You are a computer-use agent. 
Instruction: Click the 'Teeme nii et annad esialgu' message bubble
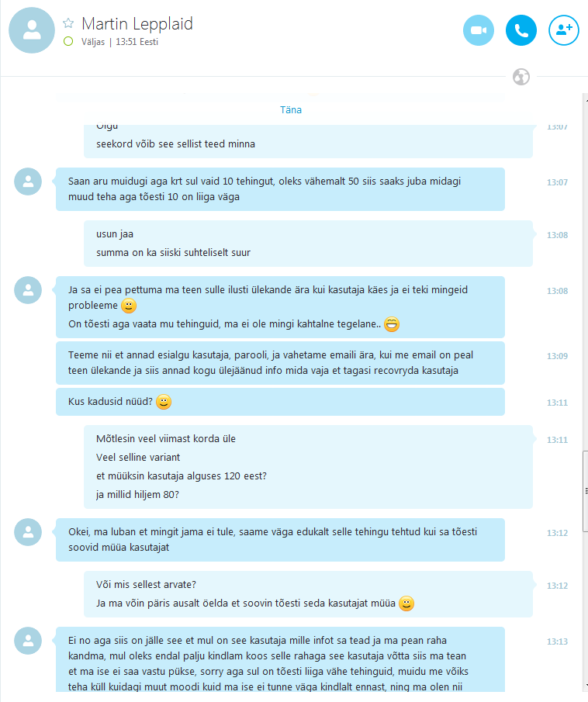[x=280, y=363]
